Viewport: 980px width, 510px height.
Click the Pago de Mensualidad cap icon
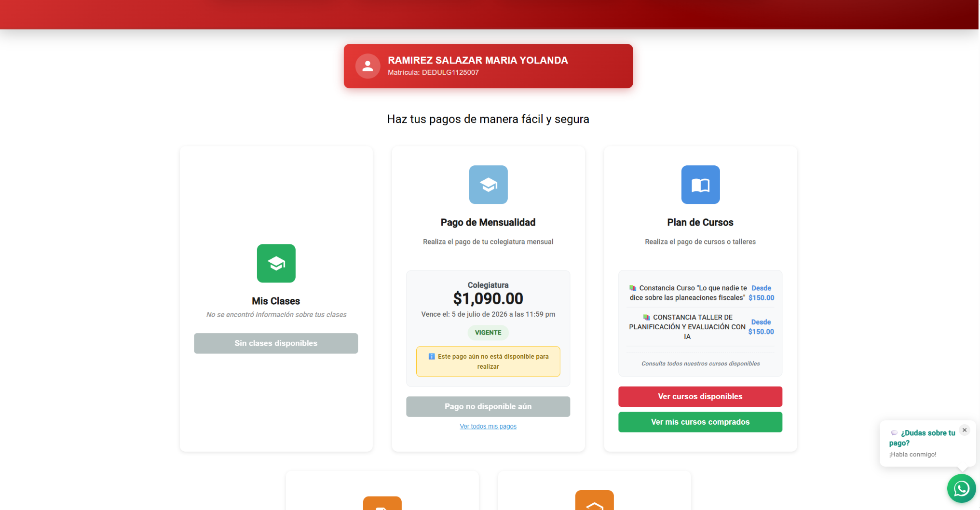tap(488, 185)
